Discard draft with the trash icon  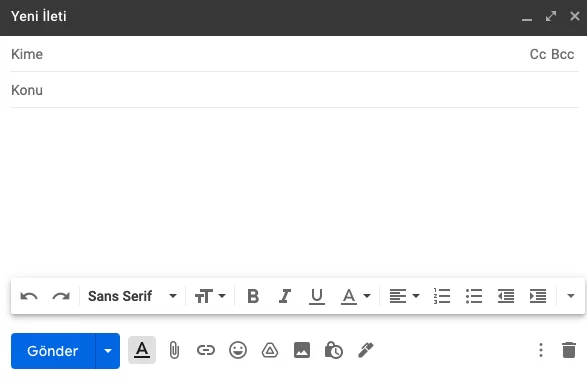[x=569, y=350]
